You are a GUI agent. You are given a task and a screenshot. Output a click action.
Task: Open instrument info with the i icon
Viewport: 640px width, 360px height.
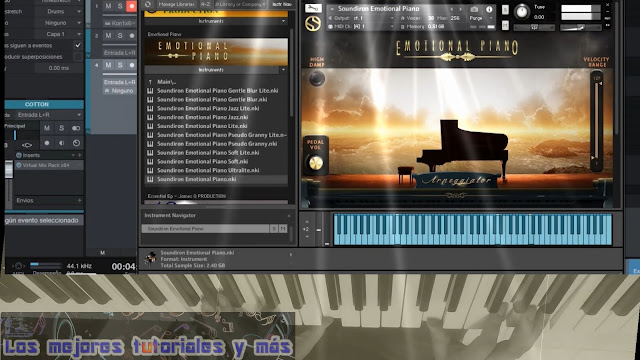point(489,9)
